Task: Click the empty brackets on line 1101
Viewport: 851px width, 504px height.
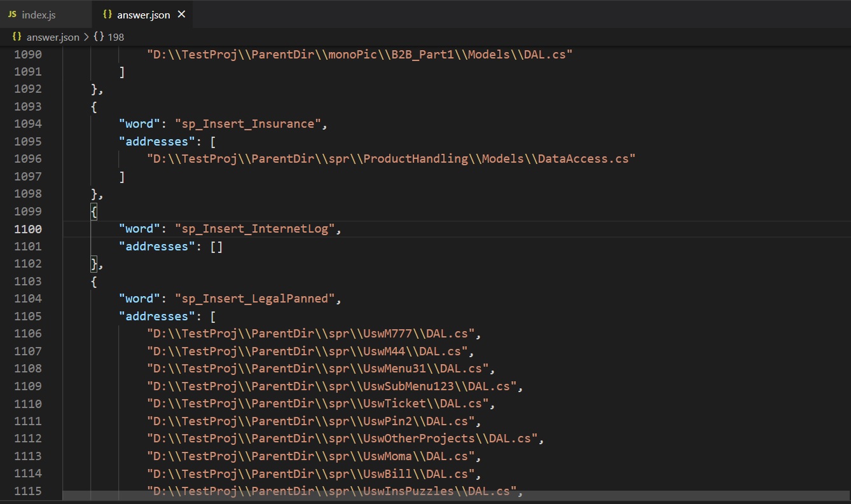Action: [216, 246]
